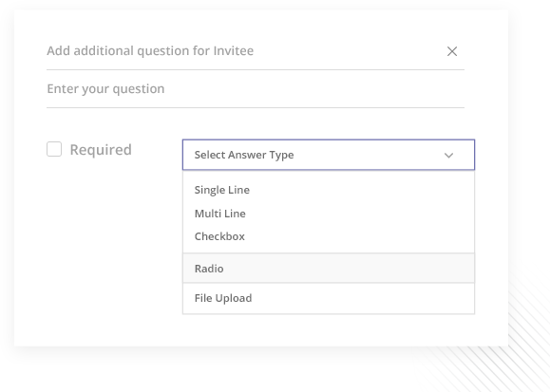The height and width of the screenshot is (392, 550).
Task: Tick the Required checkbox
Action: click(x=54, y=149)
